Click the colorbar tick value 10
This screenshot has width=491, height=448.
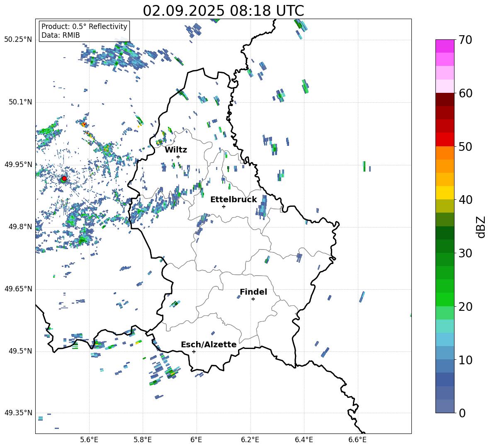[465, 360]
